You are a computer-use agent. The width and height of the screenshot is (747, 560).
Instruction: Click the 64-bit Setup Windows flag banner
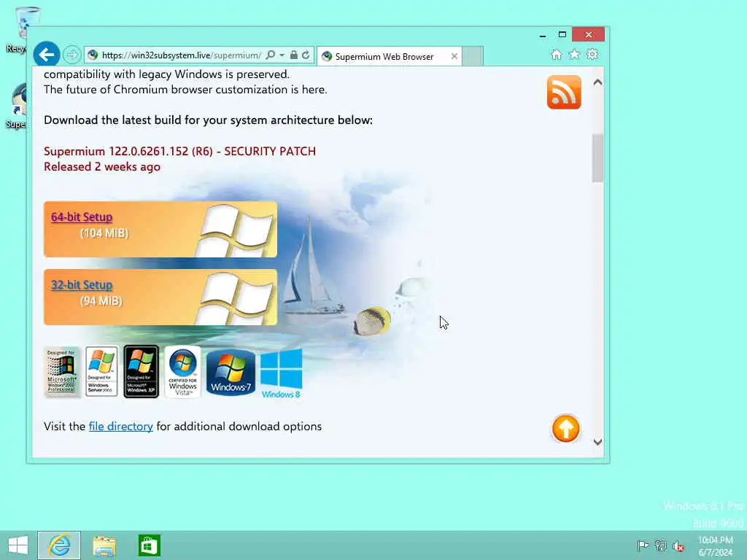pyautogui.click(x=160, y=230)
